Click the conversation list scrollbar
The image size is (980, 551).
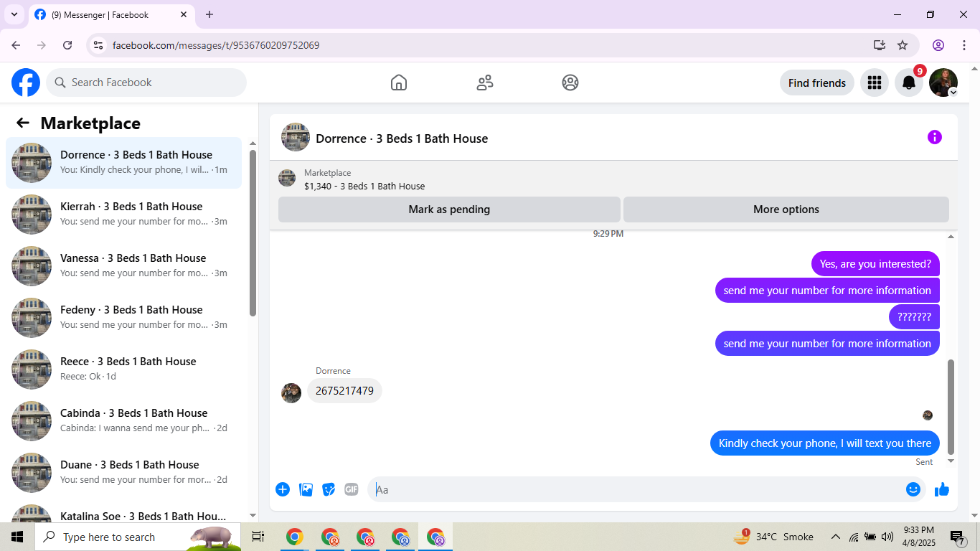[253, 232]
